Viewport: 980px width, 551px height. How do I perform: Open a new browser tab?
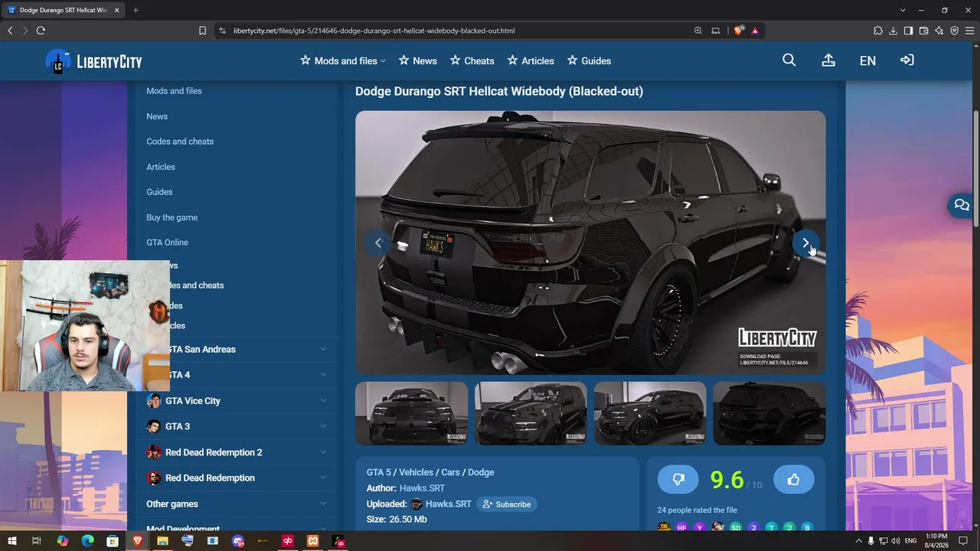click(136, 10)
